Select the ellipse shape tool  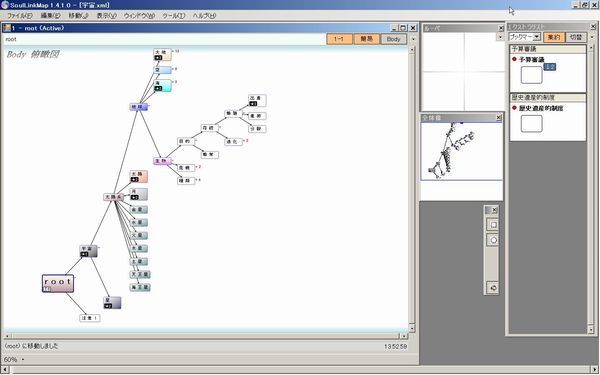coord(493,240)
